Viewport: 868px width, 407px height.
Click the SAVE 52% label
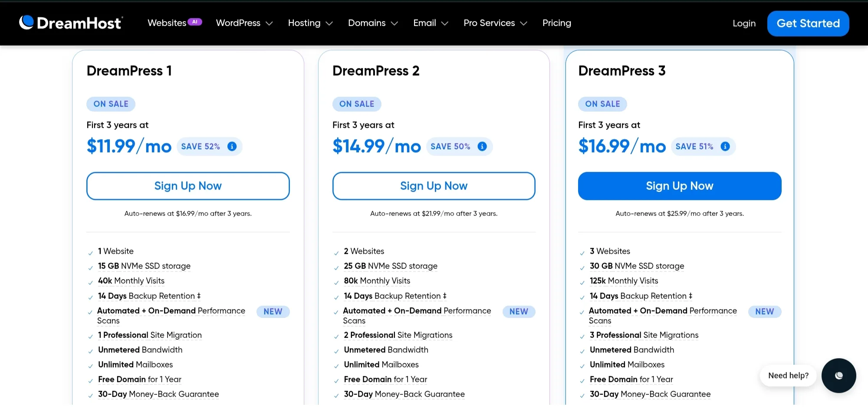pyautogui.click(x=201, y=146)
